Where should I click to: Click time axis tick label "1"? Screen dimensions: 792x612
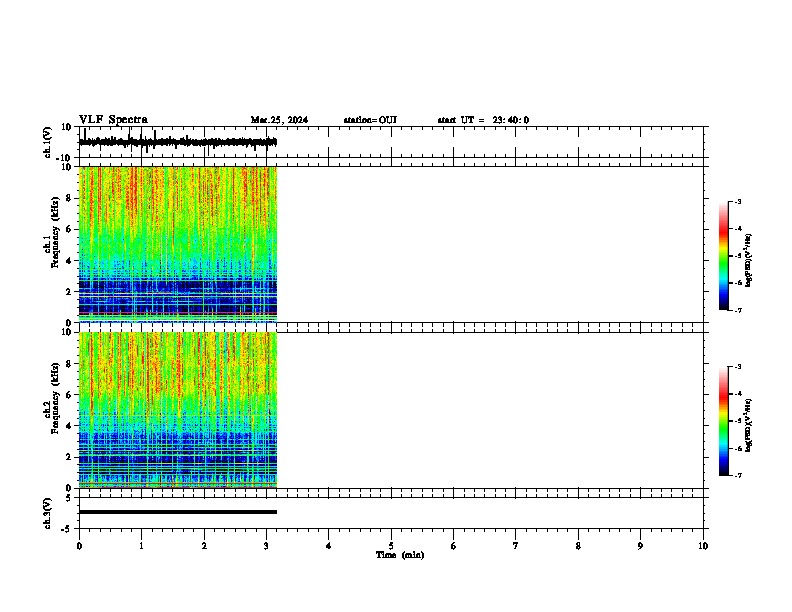click(x=141, y=546)
